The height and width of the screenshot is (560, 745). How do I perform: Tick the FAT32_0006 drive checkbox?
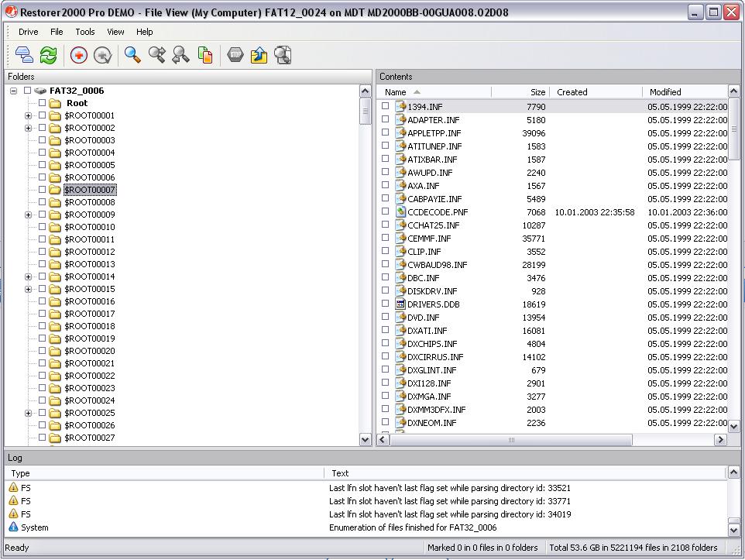coord(28,91)
